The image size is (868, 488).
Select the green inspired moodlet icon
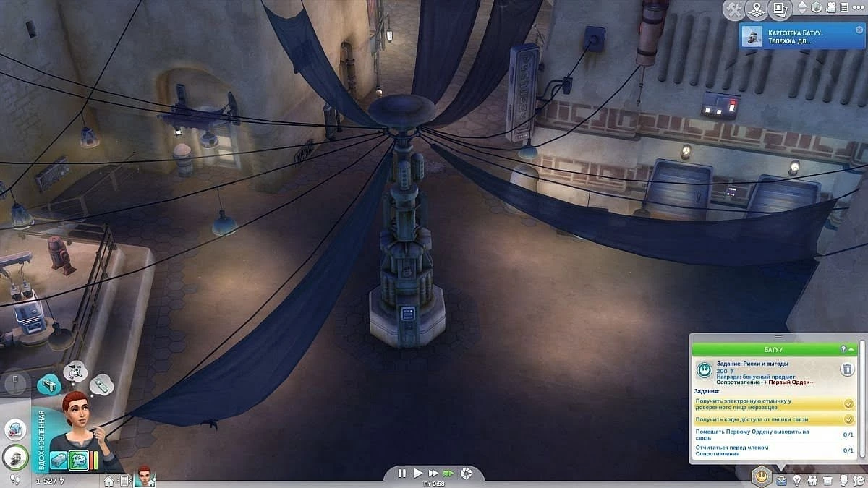tap(78, 460)
